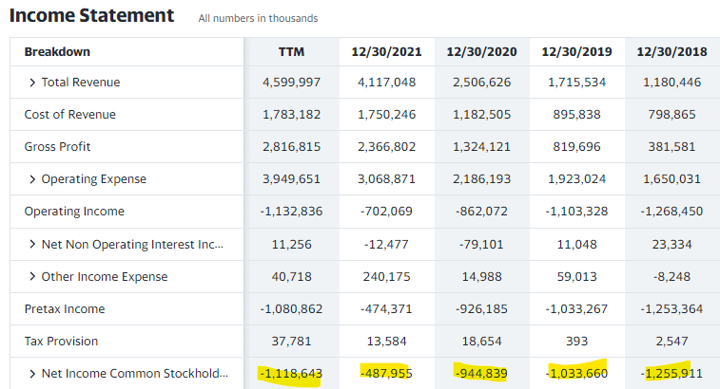Expand Net Non Operating Interest Income chevron
The image size is (720, 389).
(x=32, y=244)
